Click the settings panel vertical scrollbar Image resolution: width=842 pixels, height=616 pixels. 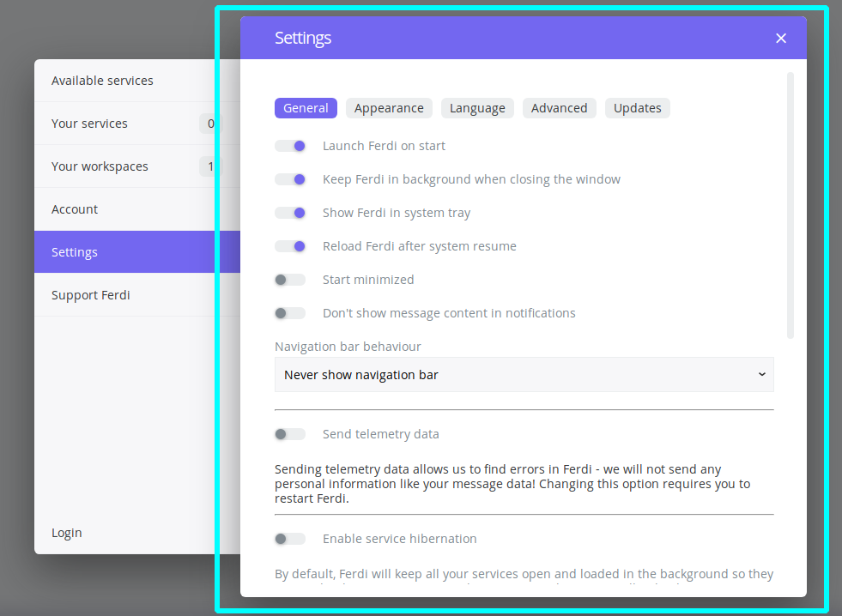click(790, 206)
